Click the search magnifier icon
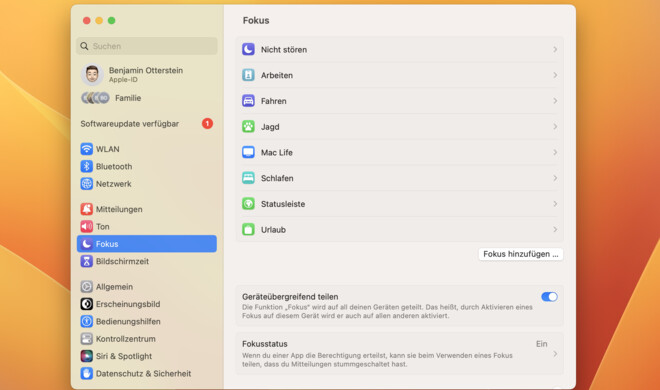Screen dimensions: 660x390 84,46
